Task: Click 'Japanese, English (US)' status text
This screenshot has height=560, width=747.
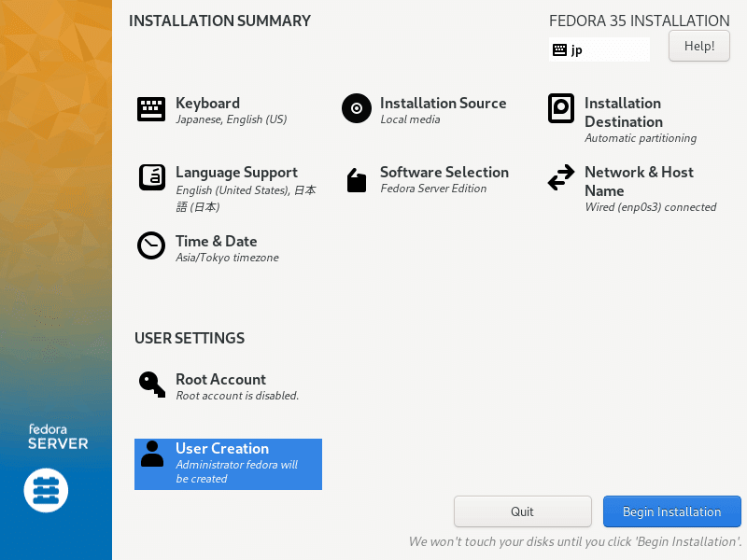Action: click(232, 119)
